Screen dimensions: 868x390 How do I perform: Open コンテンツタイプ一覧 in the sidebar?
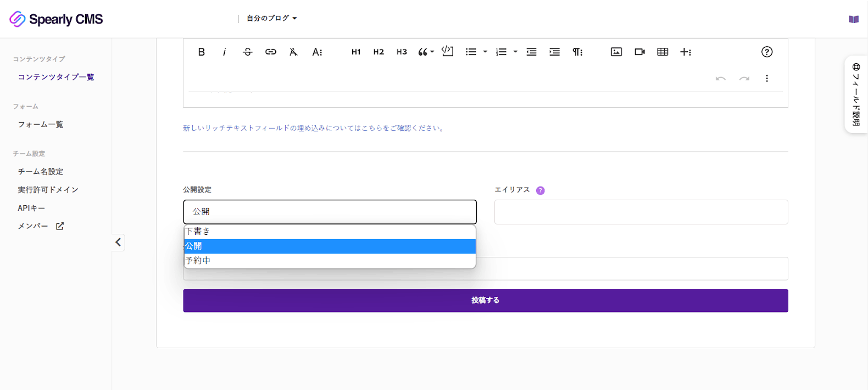click(x=56, y=77)
